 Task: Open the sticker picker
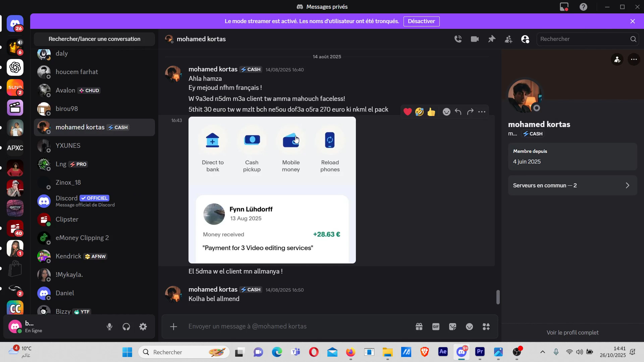pos(452,326)
